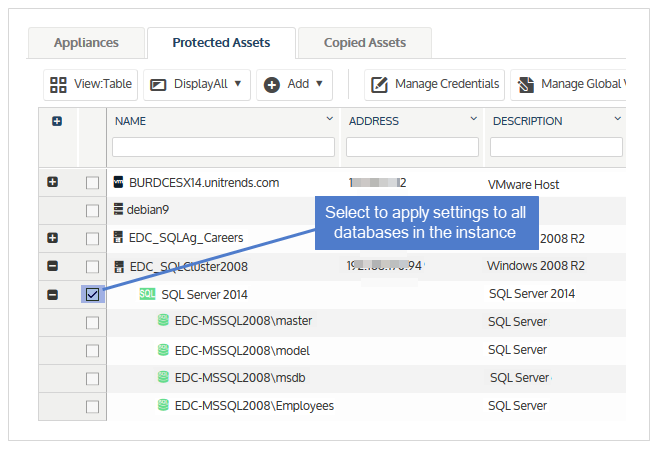Check the EDC-MSSQL2008\master database checkbox
The height and width of the screenshot is (461, 664).
[x=92, y=323]
